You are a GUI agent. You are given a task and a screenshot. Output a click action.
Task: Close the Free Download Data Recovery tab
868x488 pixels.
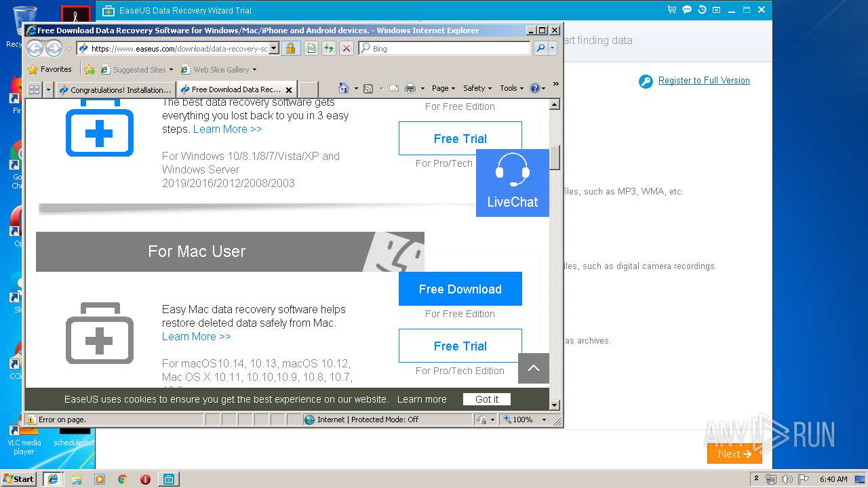289,89
